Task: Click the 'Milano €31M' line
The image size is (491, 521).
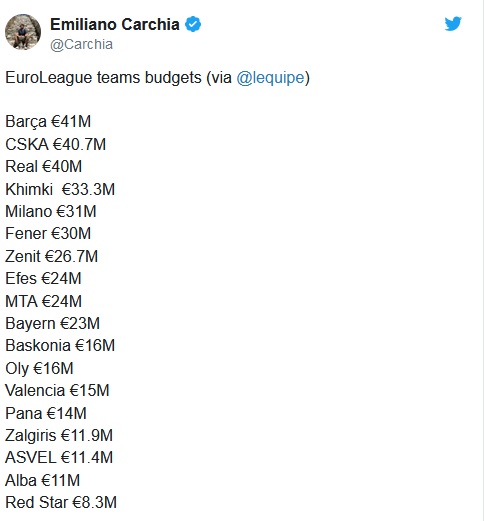Action: tap(51, 211)
